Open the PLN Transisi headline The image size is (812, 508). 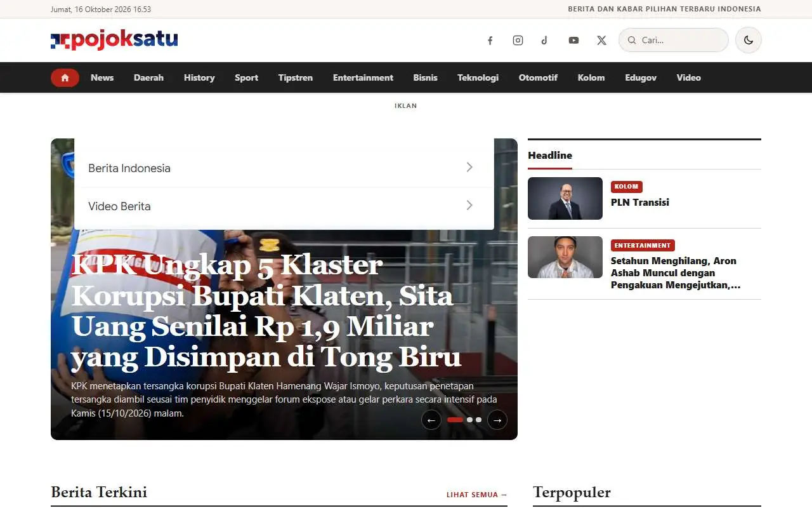640,203
